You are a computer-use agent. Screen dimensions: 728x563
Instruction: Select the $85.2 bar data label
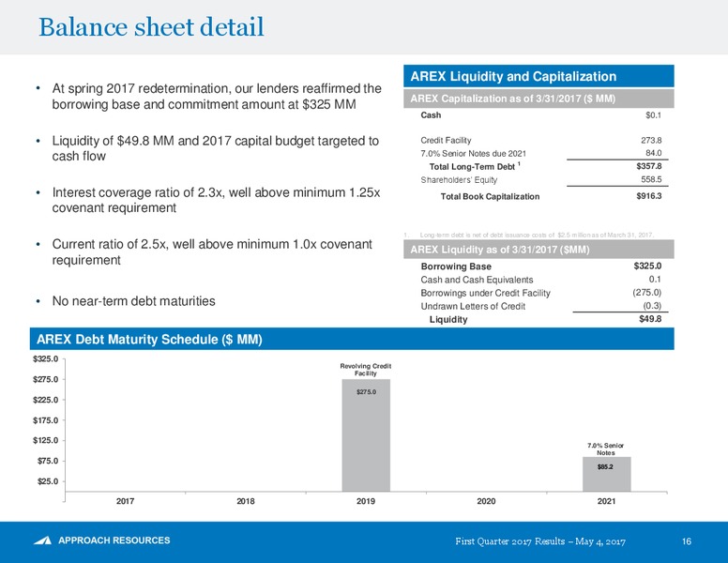click(605, 467)
